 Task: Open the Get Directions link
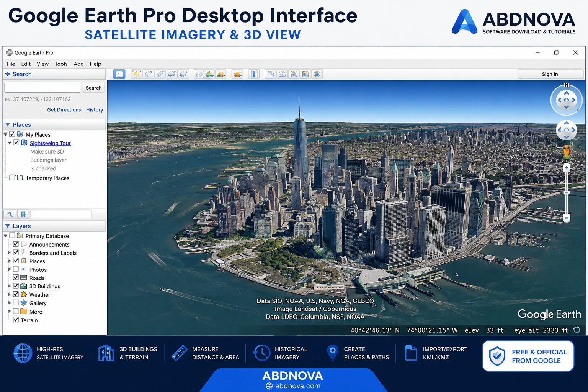pyautogui.click(x=64, y=110)
